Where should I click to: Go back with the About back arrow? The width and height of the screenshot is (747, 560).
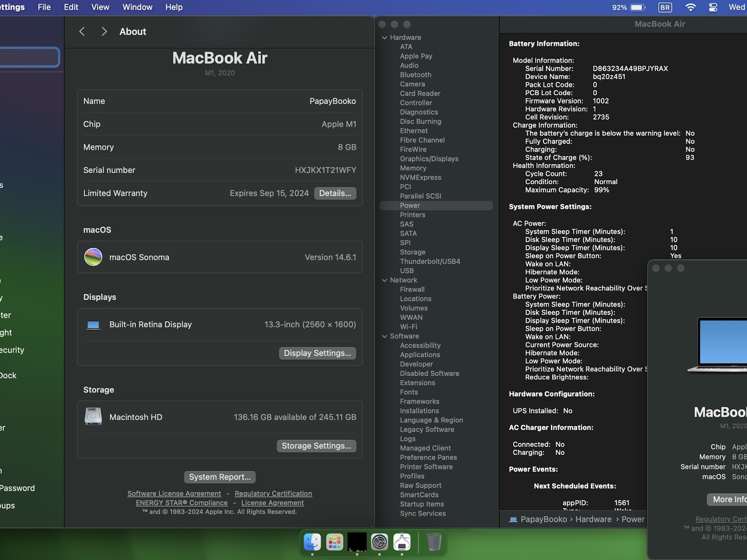coord(82,31)
